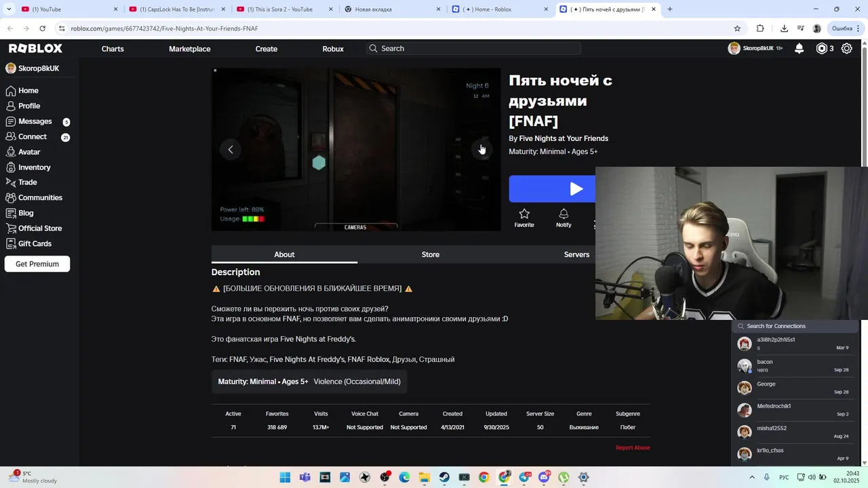Open uTorrent from the taskbar
This screenshot has height=488, width=868.
564,477
